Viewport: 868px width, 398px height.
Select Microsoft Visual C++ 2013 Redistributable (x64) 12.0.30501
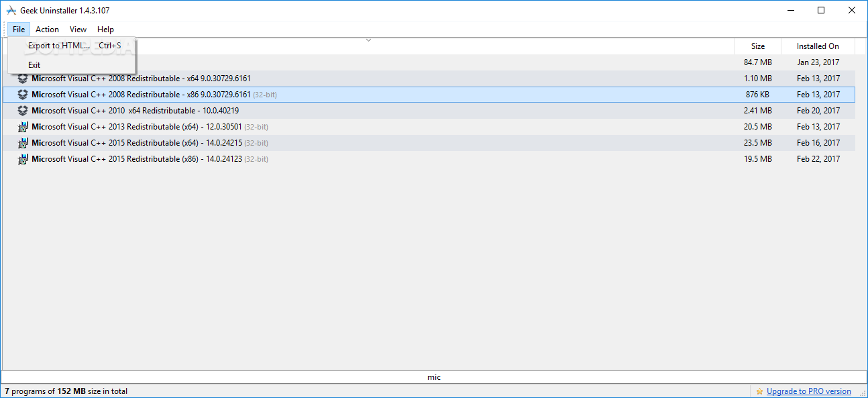pos(429,127)
